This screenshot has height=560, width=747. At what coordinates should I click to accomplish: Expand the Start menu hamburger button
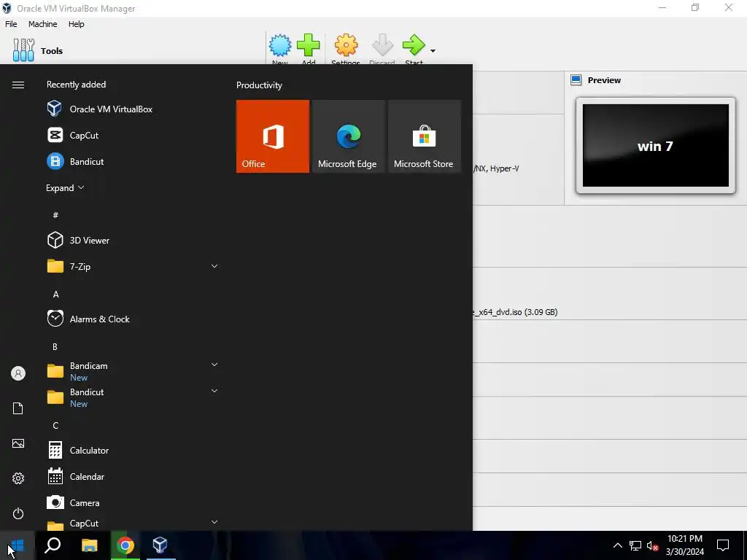coord(18,85)
